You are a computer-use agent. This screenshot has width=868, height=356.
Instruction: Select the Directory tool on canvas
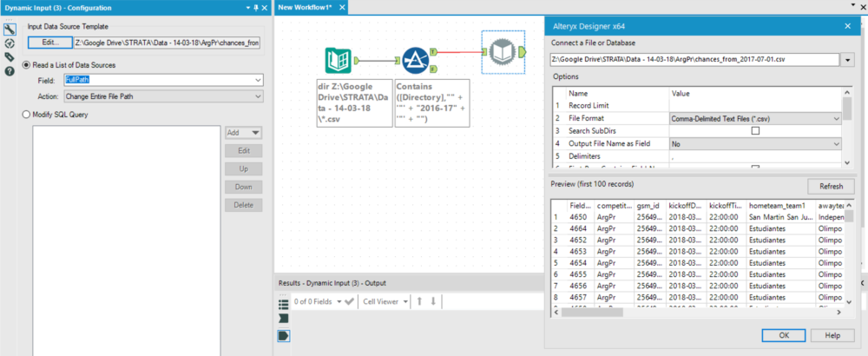click(338, 61)
